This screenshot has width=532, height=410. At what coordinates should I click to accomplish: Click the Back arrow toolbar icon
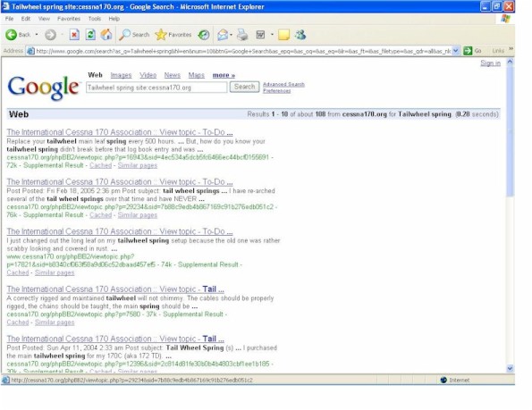(11, 35)
